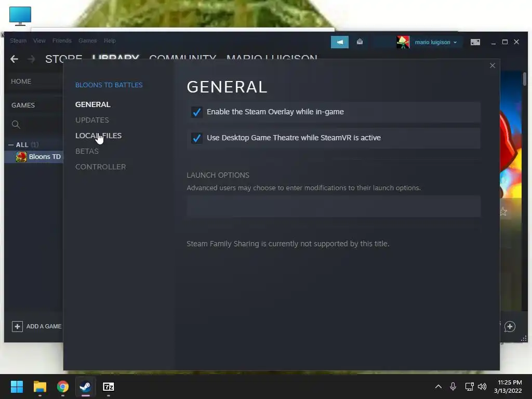Collapse the ALL games category
The image size is (532, 399).
(x=11, y=145)
